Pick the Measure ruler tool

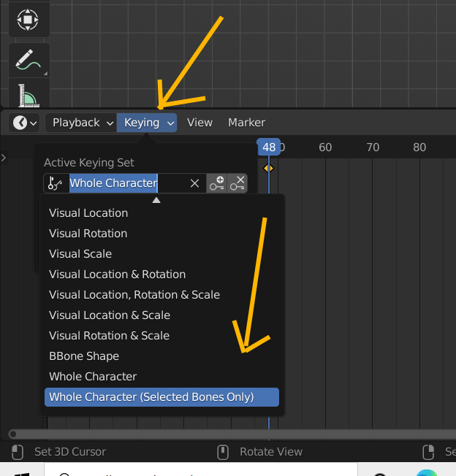click(28, 96)
